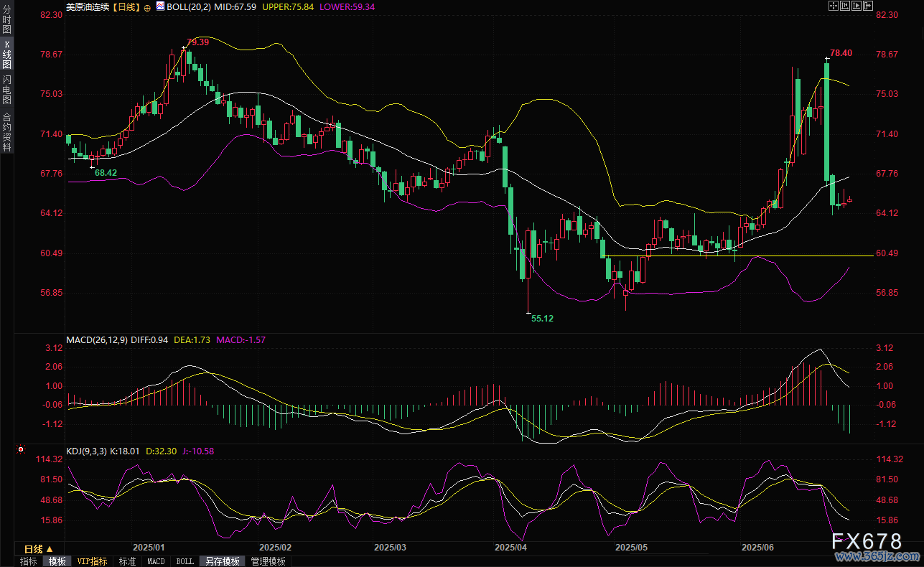Click the KDJ(9,3,3) indicator label
This screenshot has width=924, height=567.
(86, 451)
